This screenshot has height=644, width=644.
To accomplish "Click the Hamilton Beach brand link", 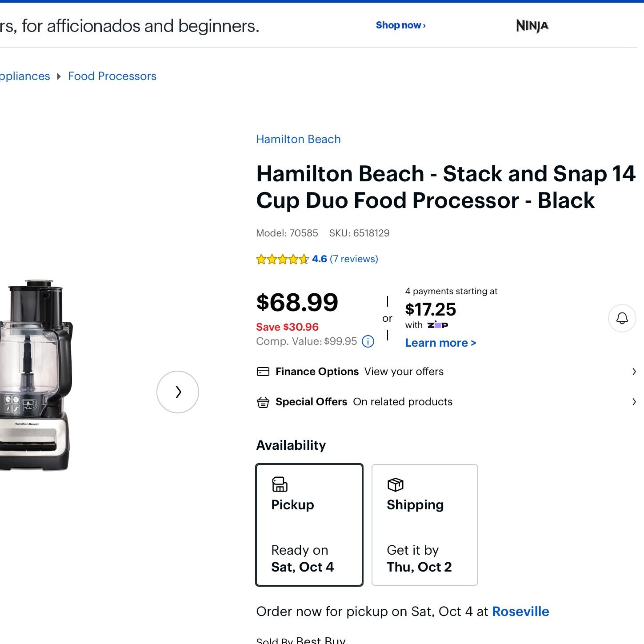I will point(298,139).
